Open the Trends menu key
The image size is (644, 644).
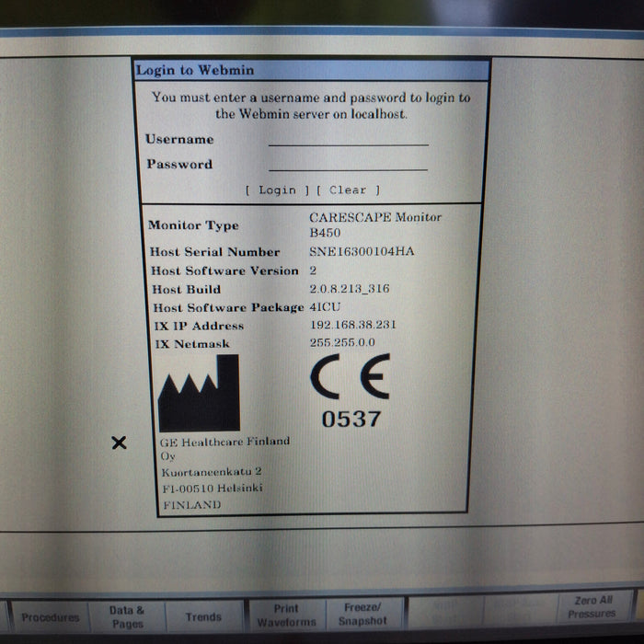pos(203,617)
